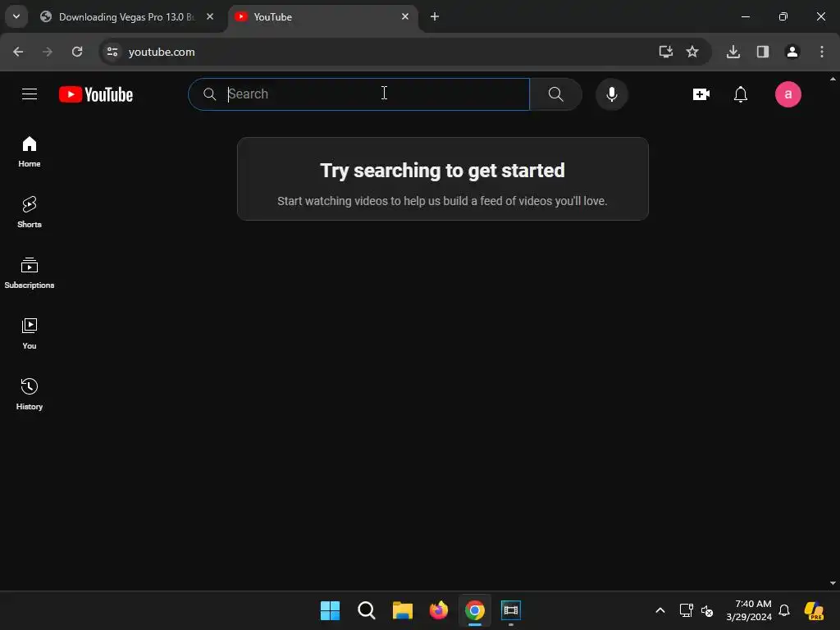Viewport: 840px width, 630px height.
Task: Close the YouTube tab
Action: point(405,16)
